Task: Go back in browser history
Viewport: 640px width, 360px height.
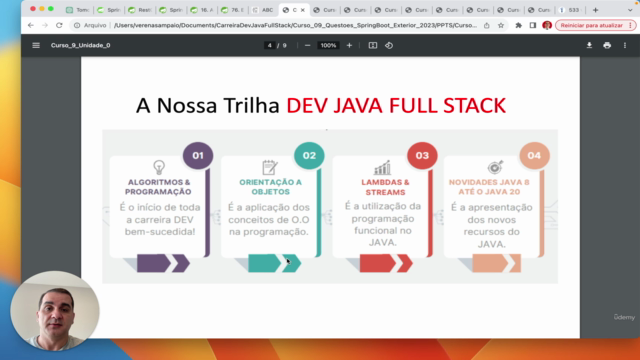Action: click(31, 25)
